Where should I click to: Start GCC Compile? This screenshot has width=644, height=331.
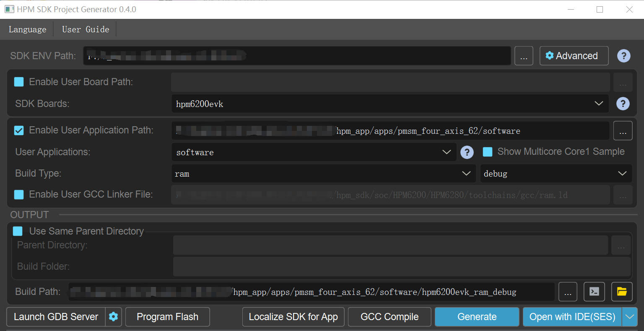click(x=390, y=317)
